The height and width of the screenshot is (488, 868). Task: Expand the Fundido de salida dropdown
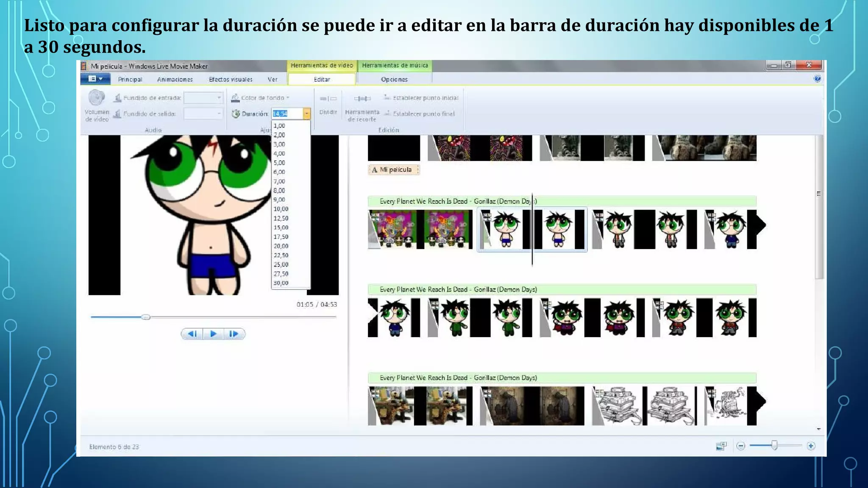(219, 114)
